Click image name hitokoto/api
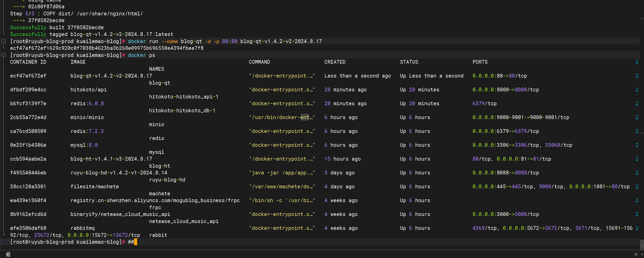 [x=88, y=90]
